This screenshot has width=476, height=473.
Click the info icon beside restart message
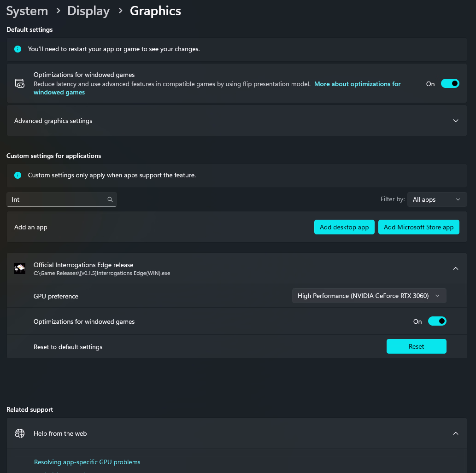coord(18,49)
